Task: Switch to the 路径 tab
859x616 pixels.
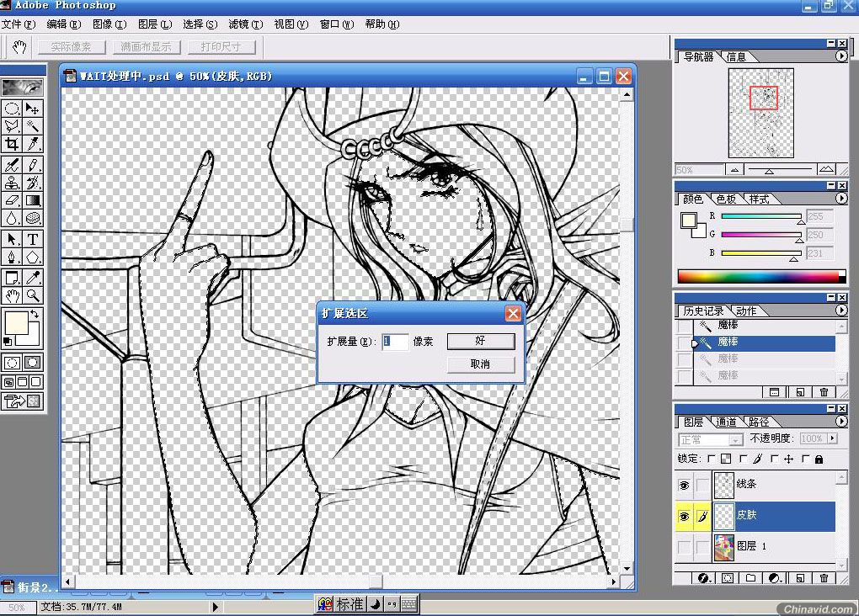Action: (x=759, y=422)
